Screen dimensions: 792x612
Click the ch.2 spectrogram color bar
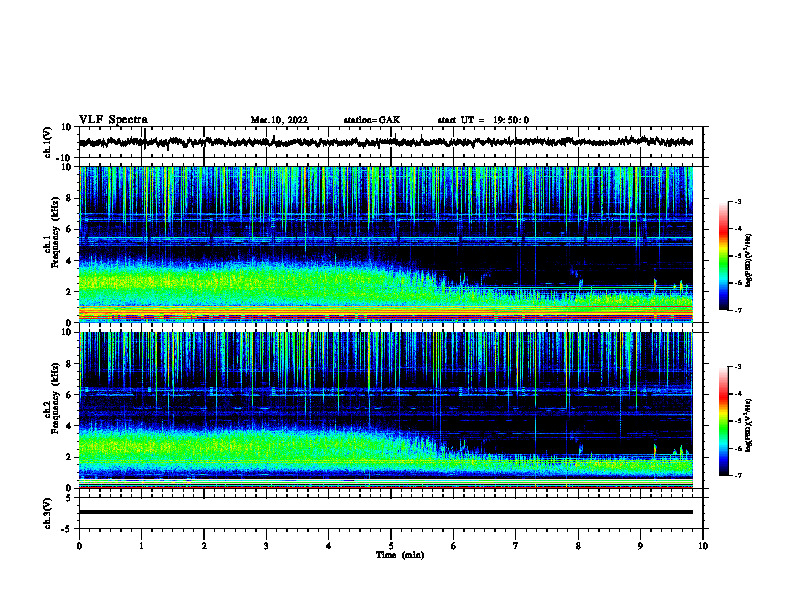[723, 421]
